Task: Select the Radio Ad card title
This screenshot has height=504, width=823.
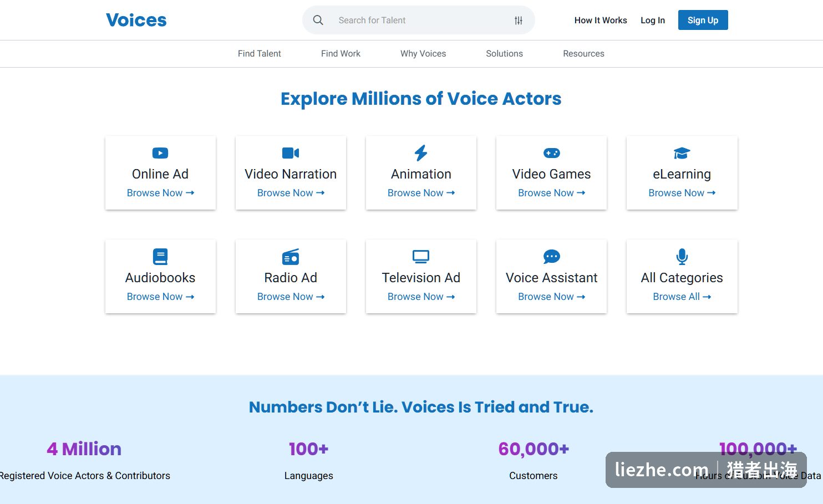Action: (291, 278)
